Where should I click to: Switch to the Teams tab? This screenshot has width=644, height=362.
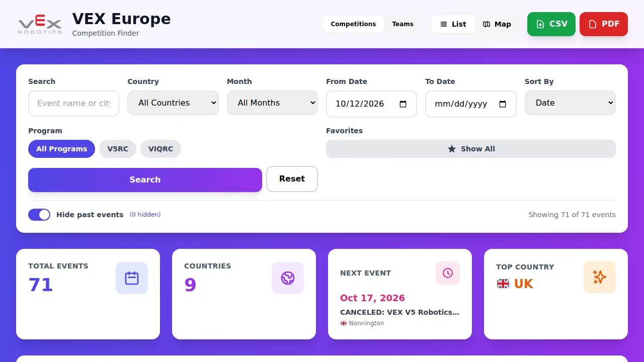click(x=403, y=24)
